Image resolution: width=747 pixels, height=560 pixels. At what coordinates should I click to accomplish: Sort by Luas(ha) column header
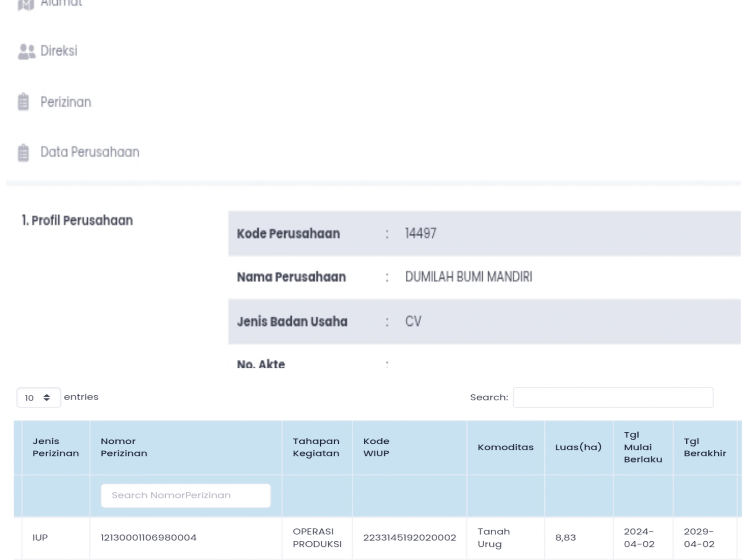578,447
